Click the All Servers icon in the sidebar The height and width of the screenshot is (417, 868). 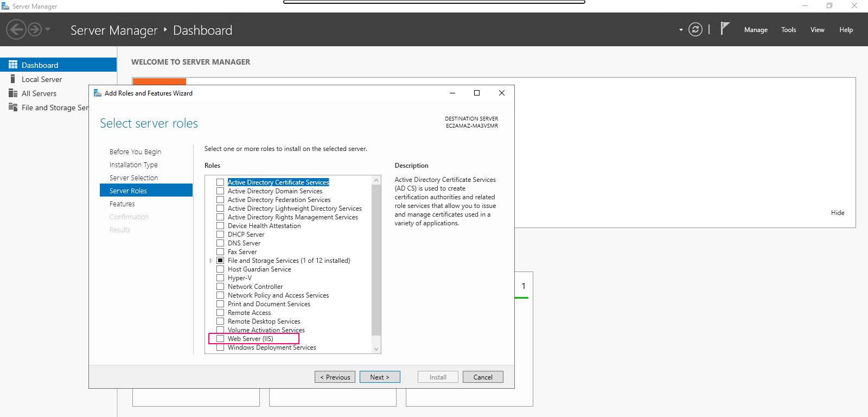13,93
